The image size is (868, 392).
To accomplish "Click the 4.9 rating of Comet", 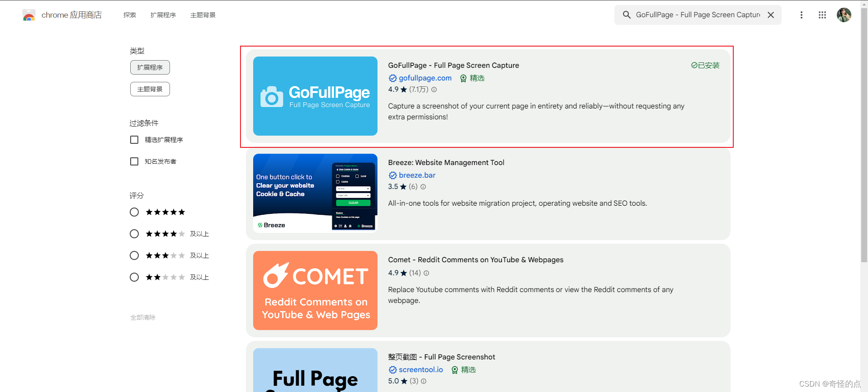I will pos(393,273).
